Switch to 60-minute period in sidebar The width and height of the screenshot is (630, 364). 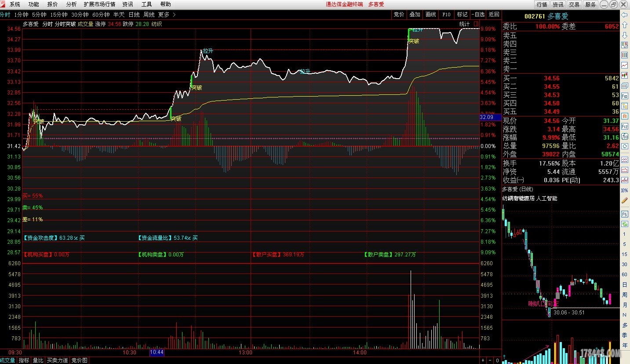(x=624, y=274)
